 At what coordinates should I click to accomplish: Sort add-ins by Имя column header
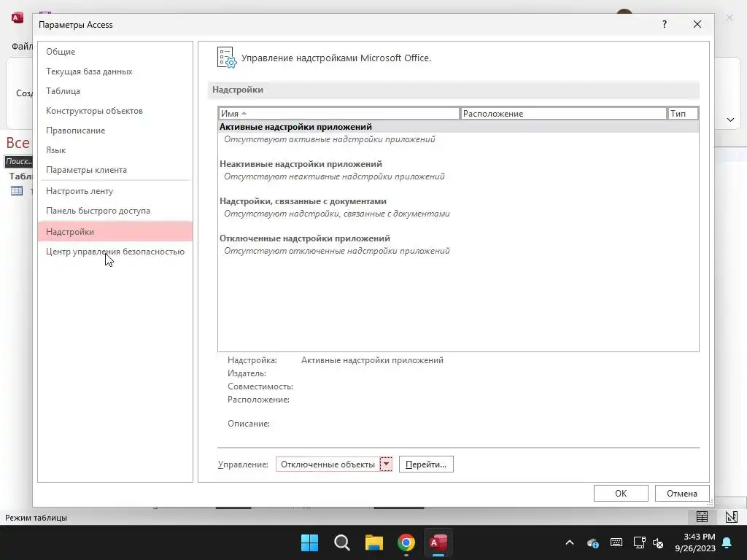(338, 113)
